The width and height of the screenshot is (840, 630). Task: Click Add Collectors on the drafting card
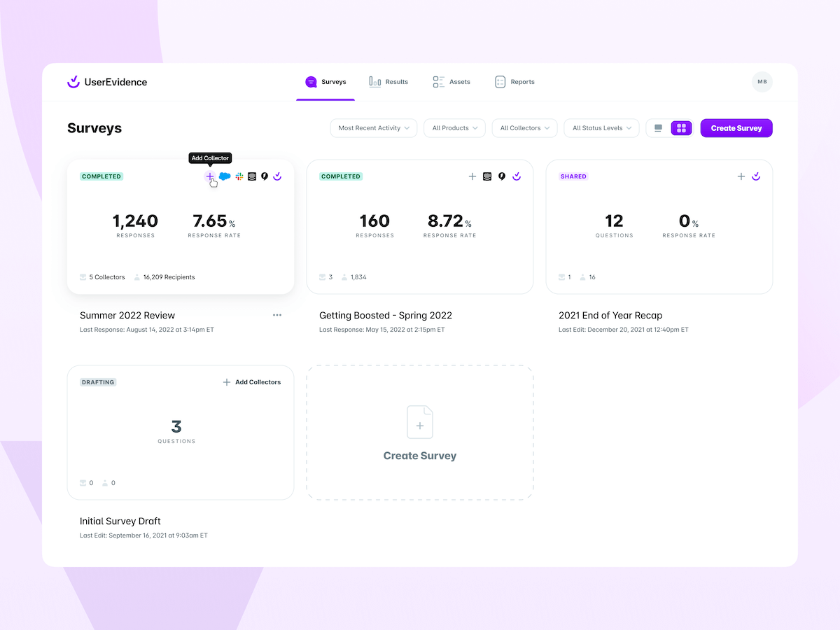252,382
